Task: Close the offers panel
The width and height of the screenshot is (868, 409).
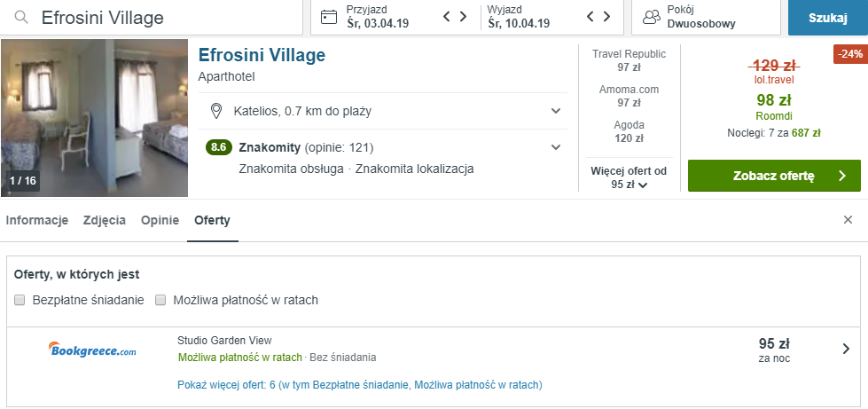Action: point(848,220)
